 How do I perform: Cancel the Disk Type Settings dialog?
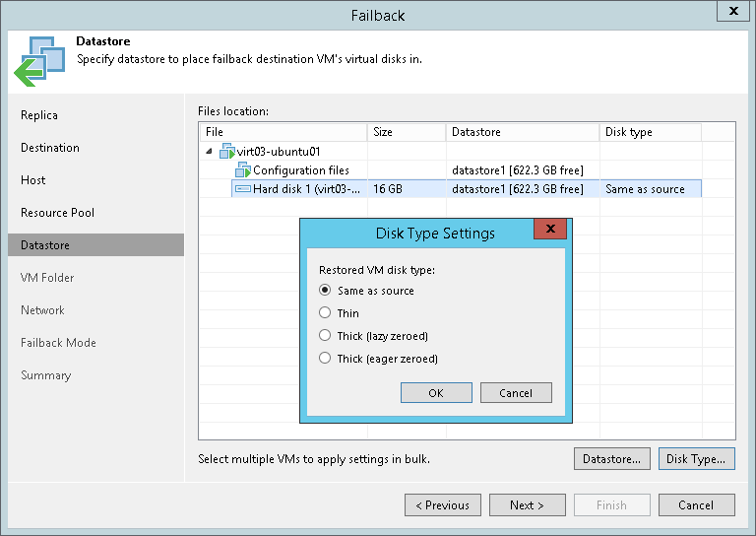pos(516,393)
